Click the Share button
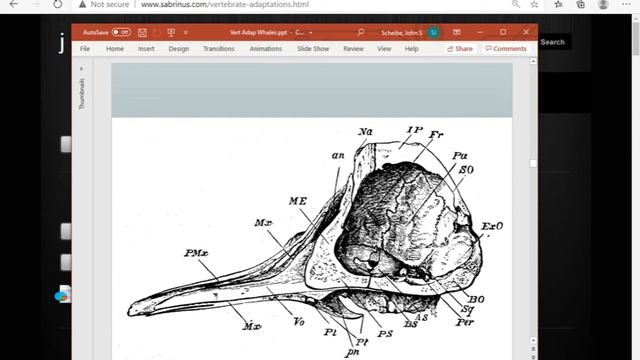Viewport: 640px width, 360px height. point(460,49)
